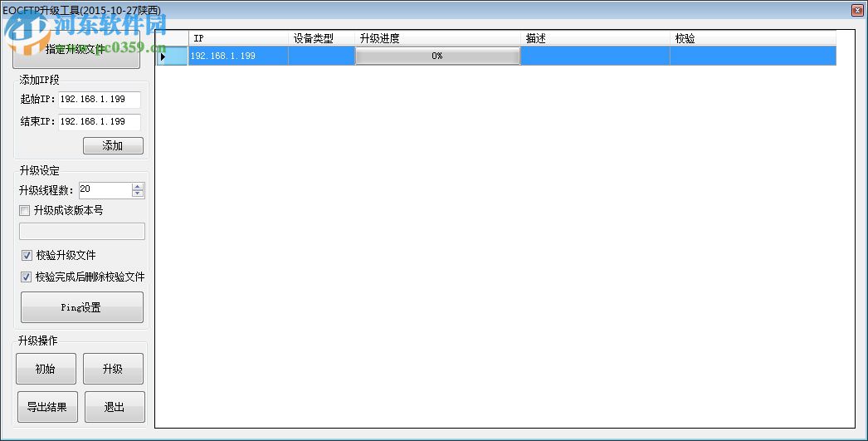Decrease 升级线程数 with down arrow
This screenshot has height=441, width=868.
(x=138, y=194)
